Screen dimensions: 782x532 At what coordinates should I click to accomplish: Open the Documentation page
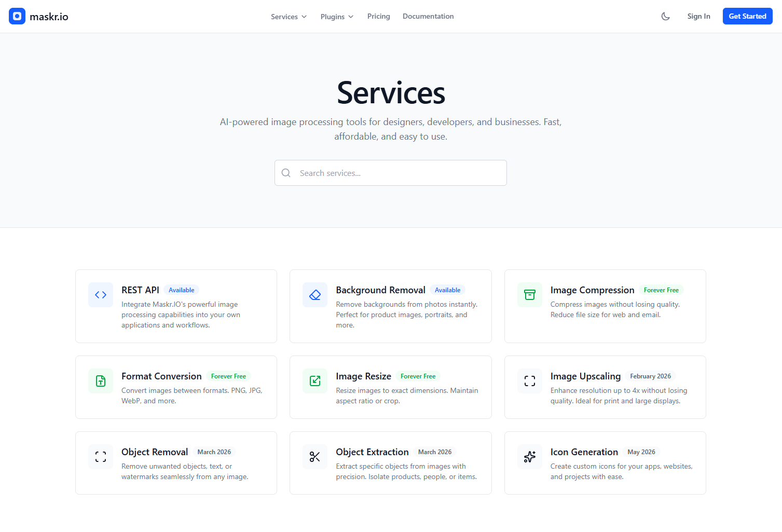(428, 16)
